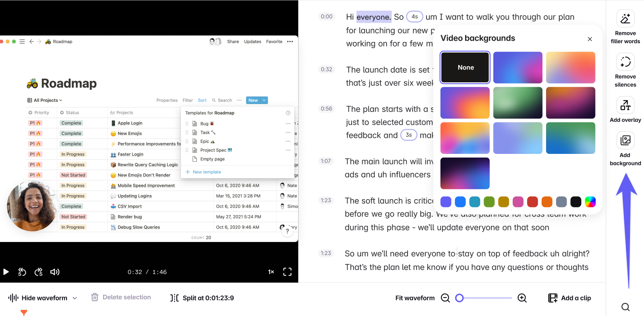644x316 pixels.
Task: Click the Remove silences icon
Action: pos(625,62)
